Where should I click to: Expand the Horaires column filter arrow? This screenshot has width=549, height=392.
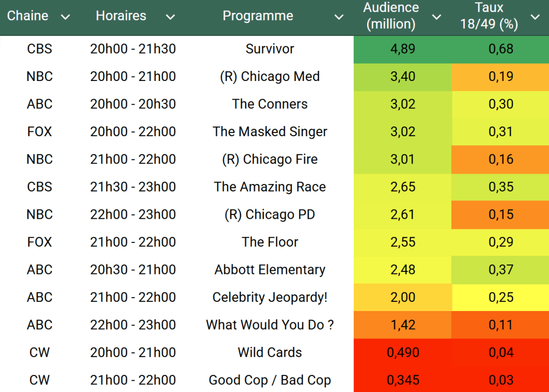[170, 17]
